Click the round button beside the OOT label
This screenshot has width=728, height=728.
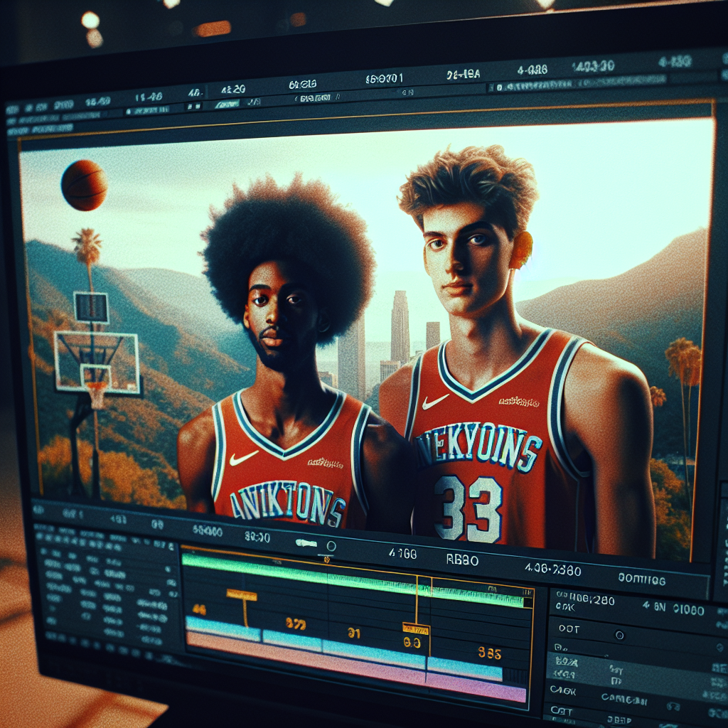619,635
